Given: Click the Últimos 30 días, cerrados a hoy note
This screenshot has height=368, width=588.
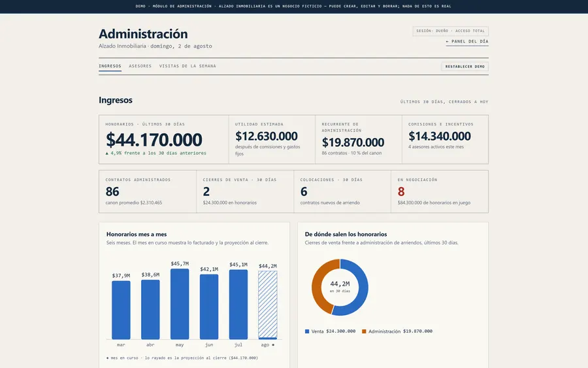Looking at the screenshot, I should (444, 102).
